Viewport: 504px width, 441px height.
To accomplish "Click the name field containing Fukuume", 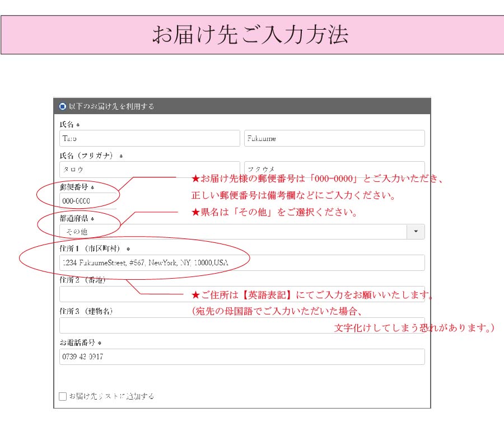I will pos(334,139).
